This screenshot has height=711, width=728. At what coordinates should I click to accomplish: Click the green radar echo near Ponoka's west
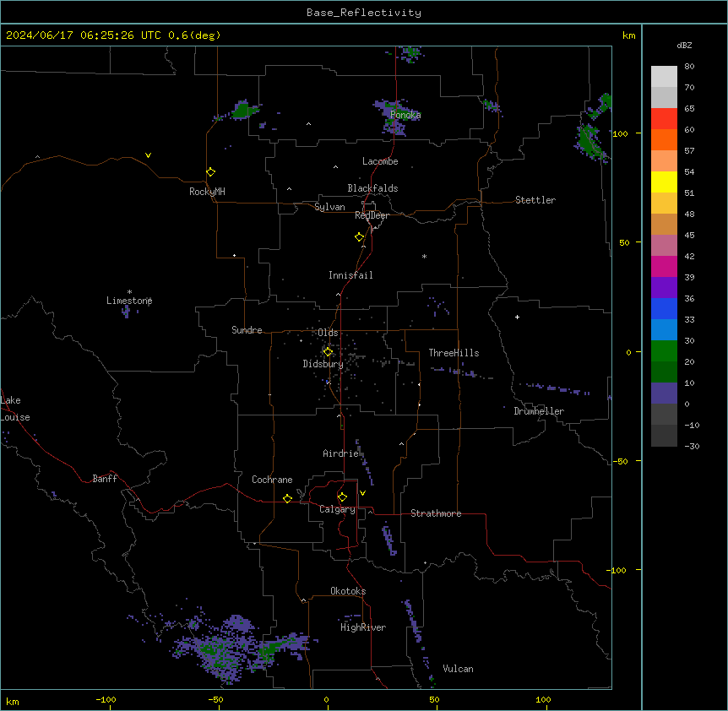coord(243,111)
